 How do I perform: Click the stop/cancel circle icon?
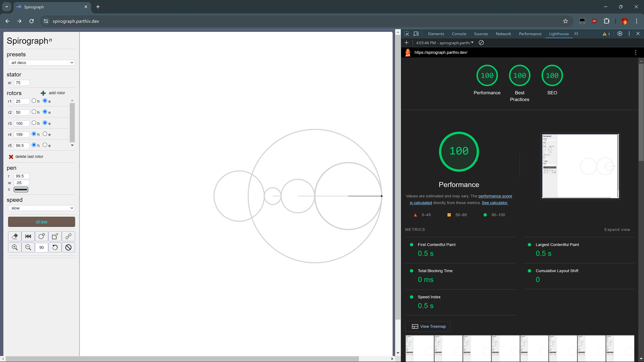coord(68,247)
